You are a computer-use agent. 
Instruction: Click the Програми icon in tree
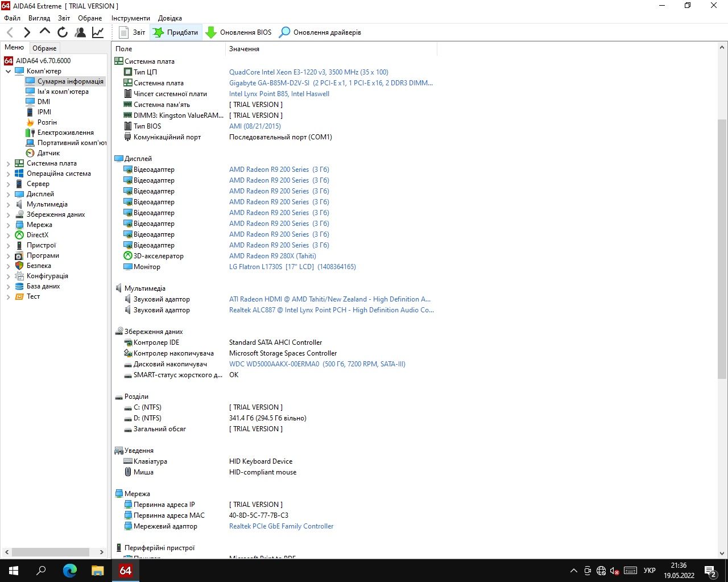pos(19,255)
